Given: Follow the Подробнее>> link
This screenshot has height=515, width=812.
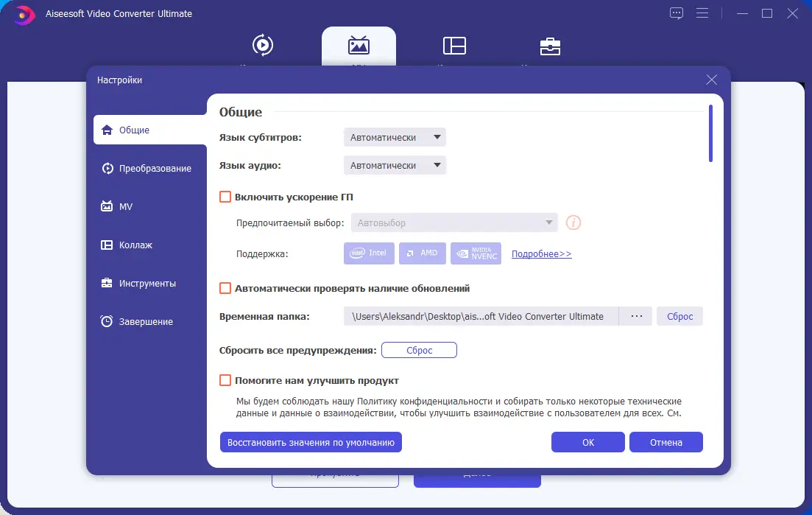Looking at the screenshot, I should tap(541, 253).
